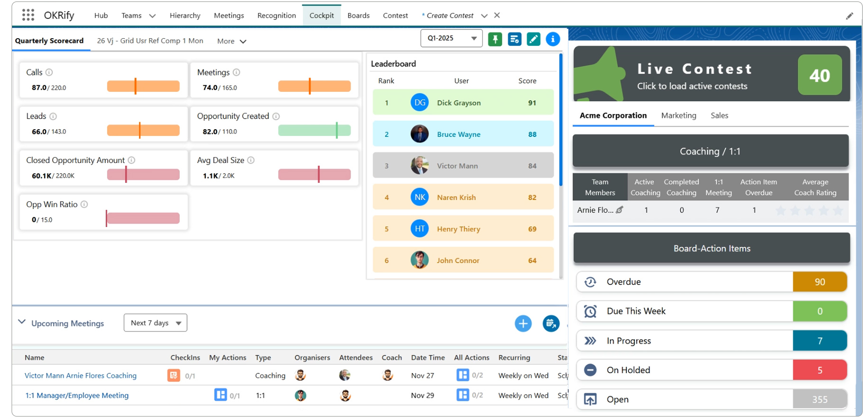
Task: Open the app launcher grid icon
Action: pyautogui.click(x=28, y=15)
